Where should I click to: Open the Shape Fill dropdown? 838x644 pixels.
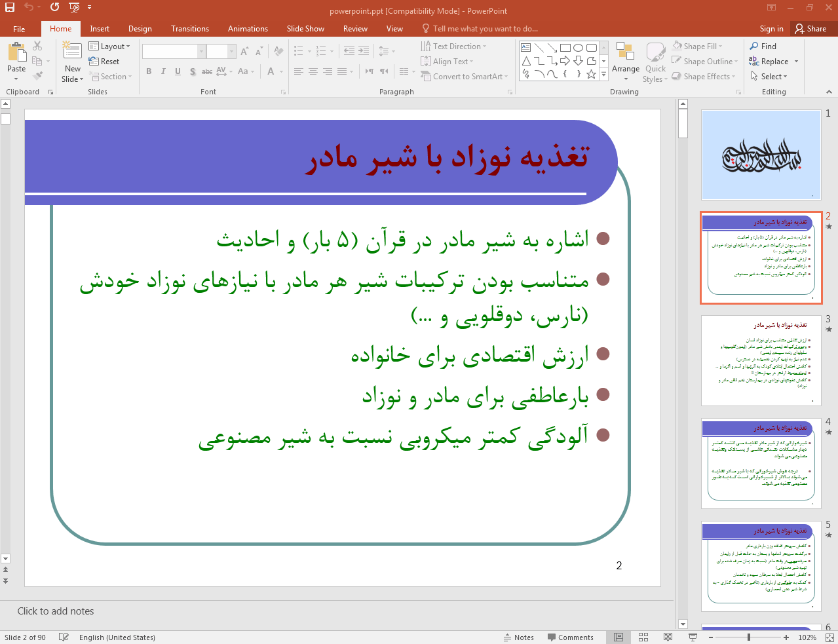697,47
